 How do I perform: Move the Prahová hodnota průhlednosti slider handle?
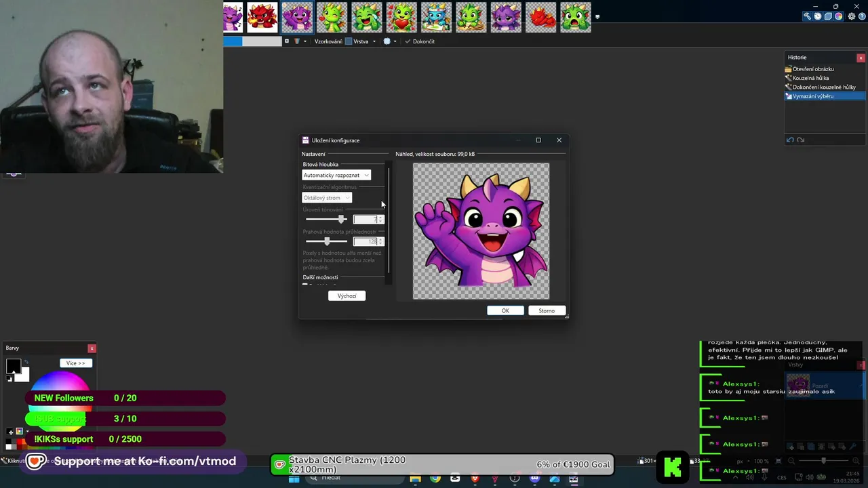(327, 241)
